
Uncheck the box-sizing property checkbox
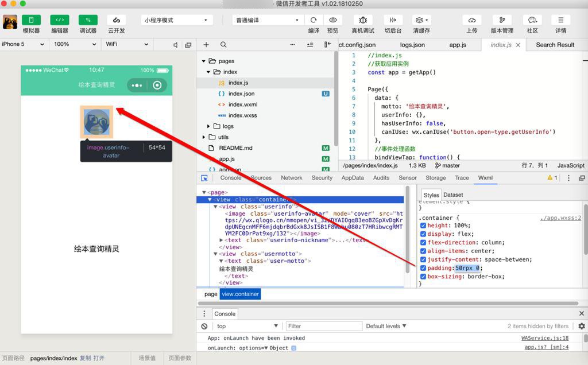click(x=423, y=277)
